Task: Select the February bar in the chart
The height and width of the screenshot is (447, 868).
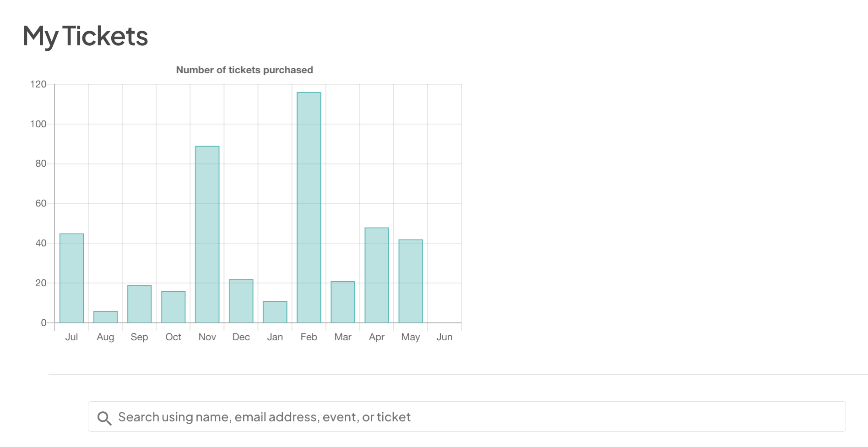Action: (309, 206)
